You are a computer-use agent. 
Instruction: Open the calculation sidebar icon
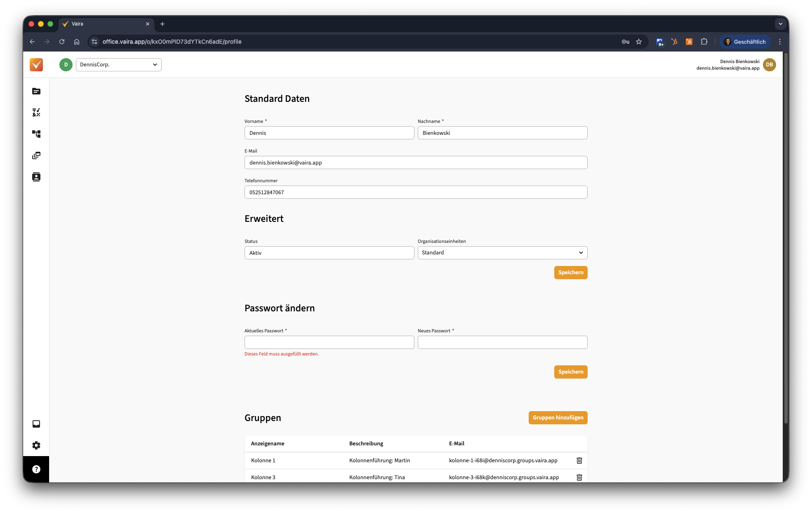pos(36,113)
